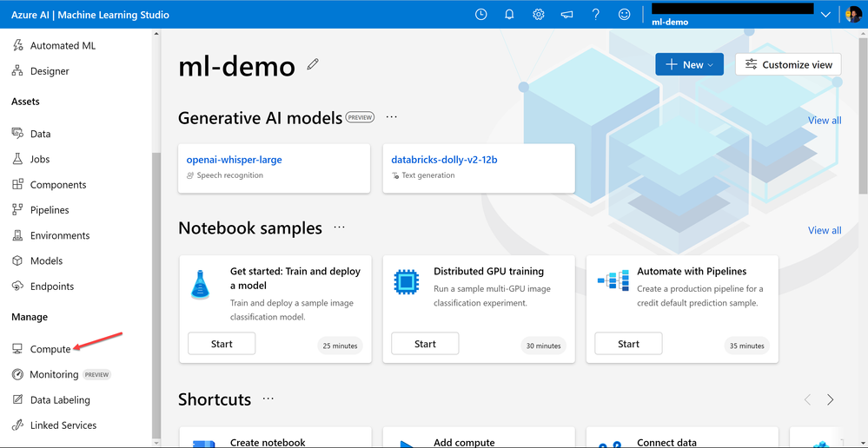Click the feedback megaphone icon
Screen dimensions: 868x448
pyautogui.click(x=567, y=15)
